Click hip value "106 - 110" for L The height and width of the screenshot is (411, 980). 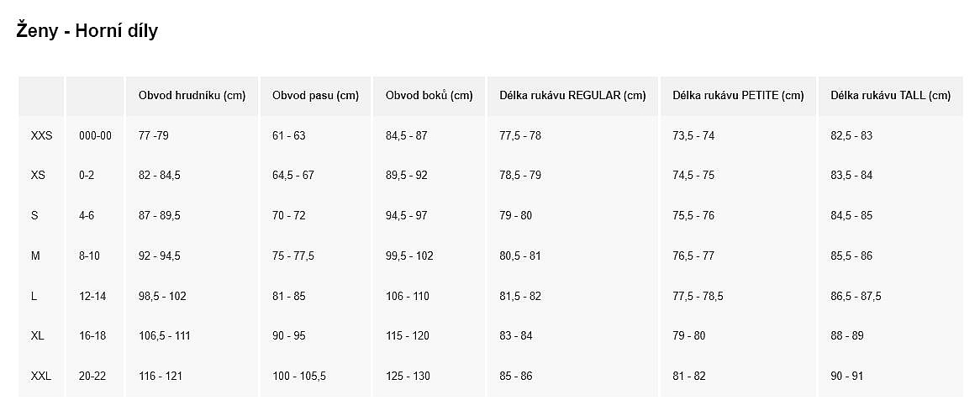[408, 296]
